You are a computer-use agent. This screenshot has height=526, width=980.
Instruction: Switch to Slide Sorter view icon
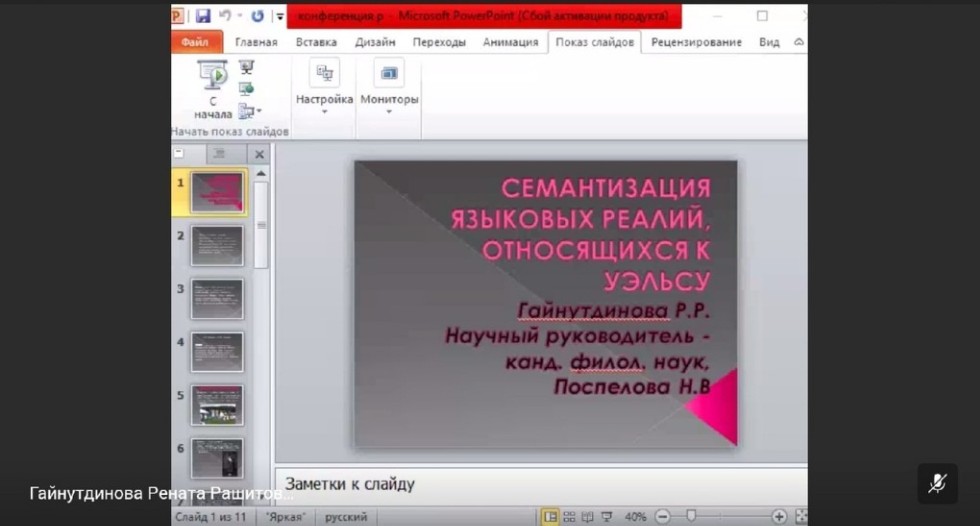pos(569,517)
